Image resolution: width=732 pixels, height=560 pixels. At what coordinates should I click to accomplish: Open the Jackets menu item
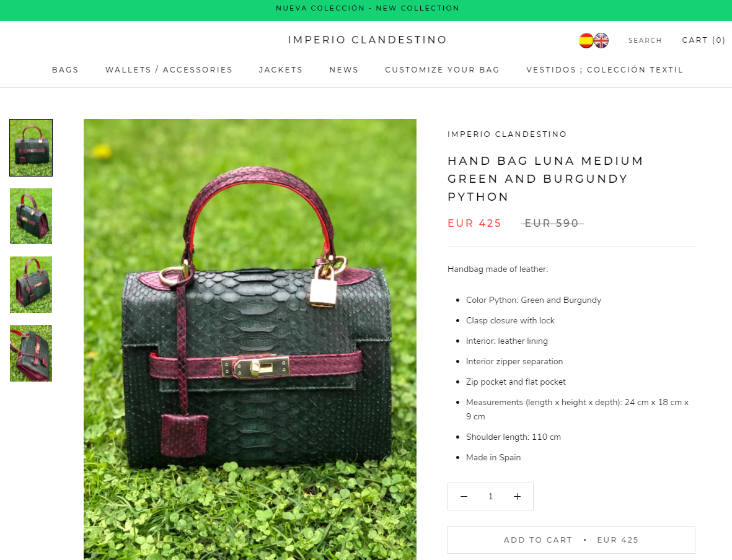click(x=281, y=69)
